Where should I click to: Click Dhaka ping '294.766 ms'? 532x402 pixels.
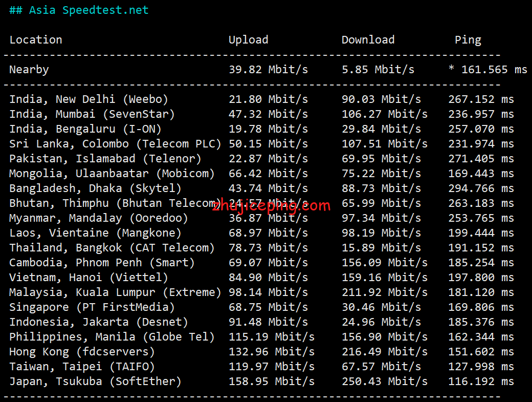(481, 188)
